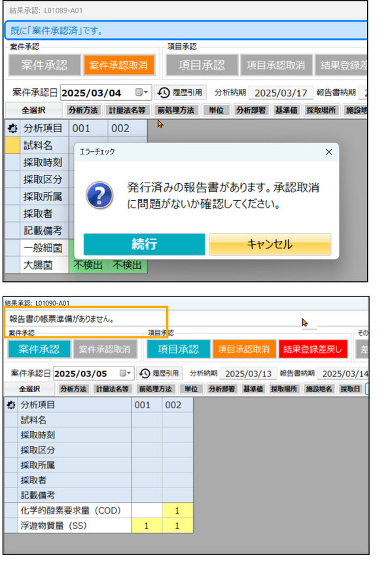Close the エラーチェック dialog with X
The image size is (392, 570).
pyautogui.click(x=329, y=152)
